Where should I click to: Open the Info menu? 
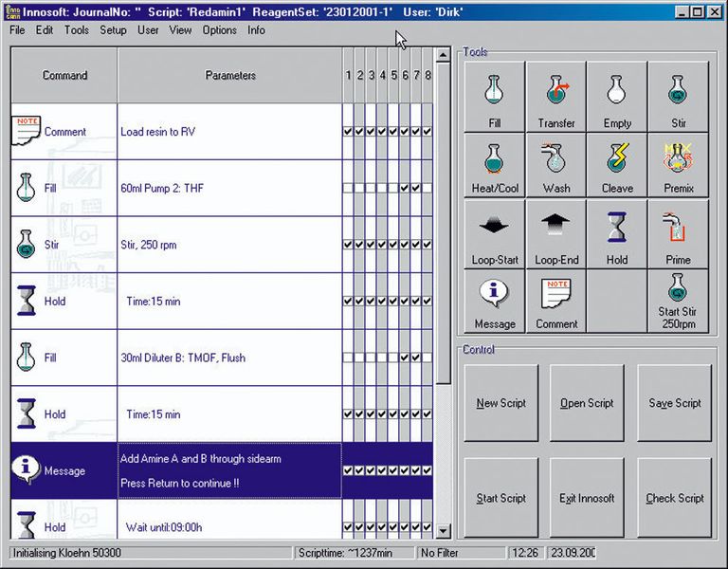256,30
